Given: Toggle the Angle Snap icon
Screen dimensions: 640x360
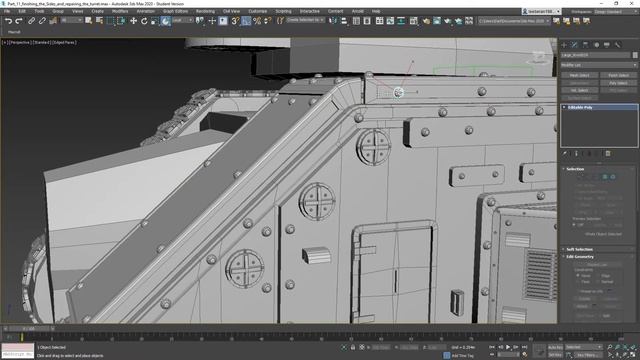Looking at the screenshot, I should click(x=246, y=21).
